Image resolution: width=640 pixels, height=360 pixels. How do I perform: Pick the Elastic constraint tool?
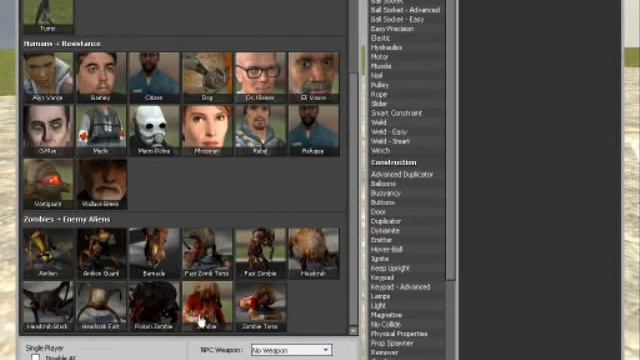(x=380, y=38)
